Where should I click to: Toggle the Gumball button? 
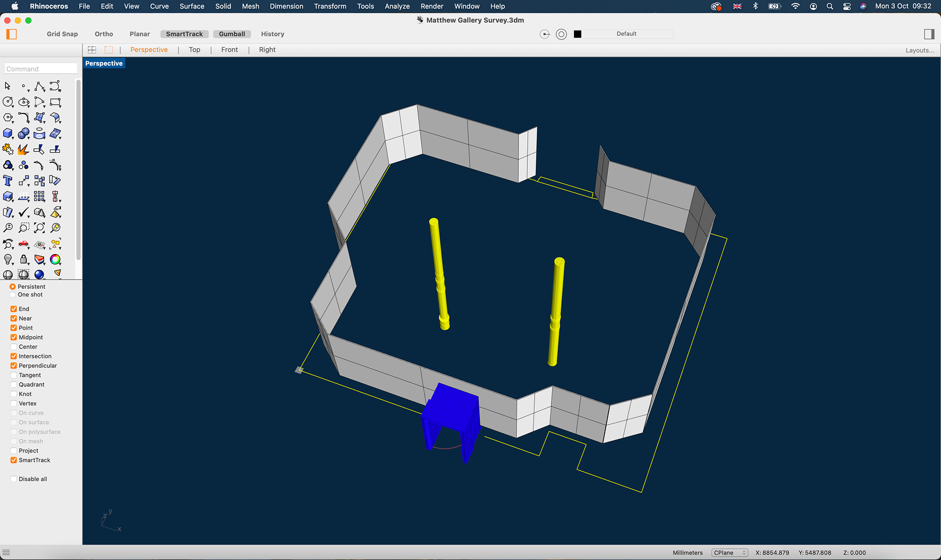232,34
